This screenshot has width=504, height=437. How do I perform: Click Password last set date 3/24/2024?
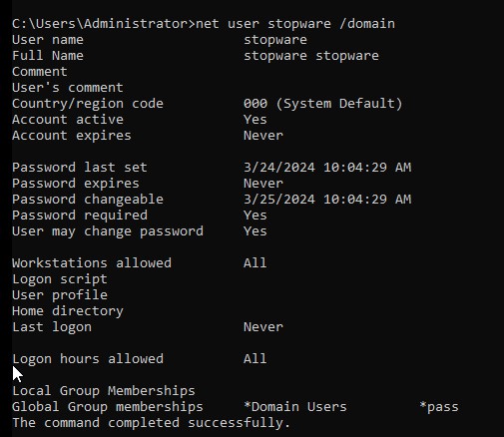pos(279,167)
